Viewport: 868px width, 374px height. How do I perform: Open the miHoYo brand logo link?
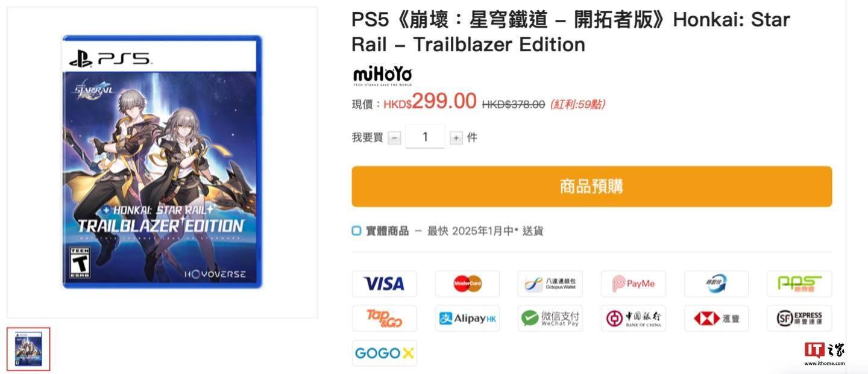tap(382, 76)
